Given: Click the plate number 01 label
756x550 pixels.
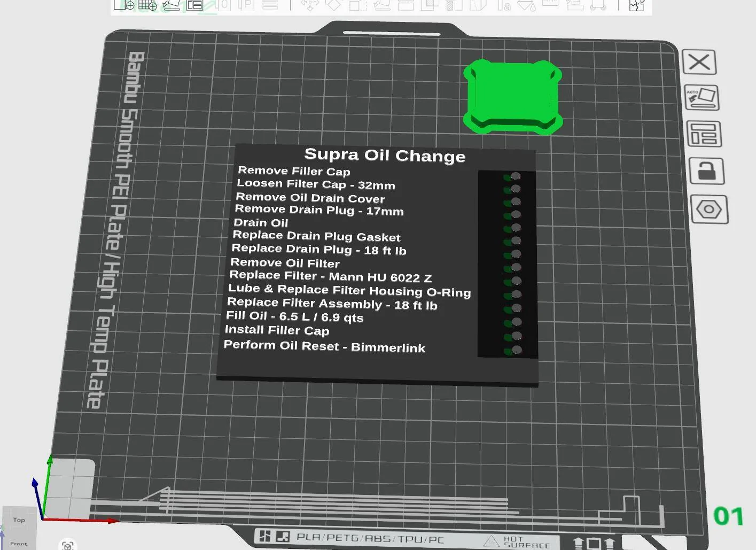Looking at the screenshot, I should pyautogui.click(x=728, y=516).
